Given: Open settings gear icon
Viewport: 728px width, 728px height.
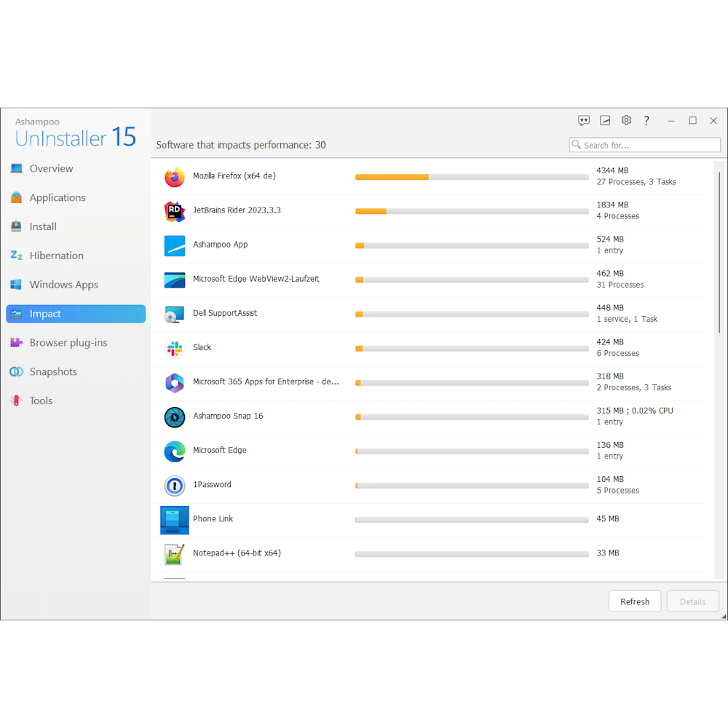Looking at the screenshot, I should pos(626,120).
